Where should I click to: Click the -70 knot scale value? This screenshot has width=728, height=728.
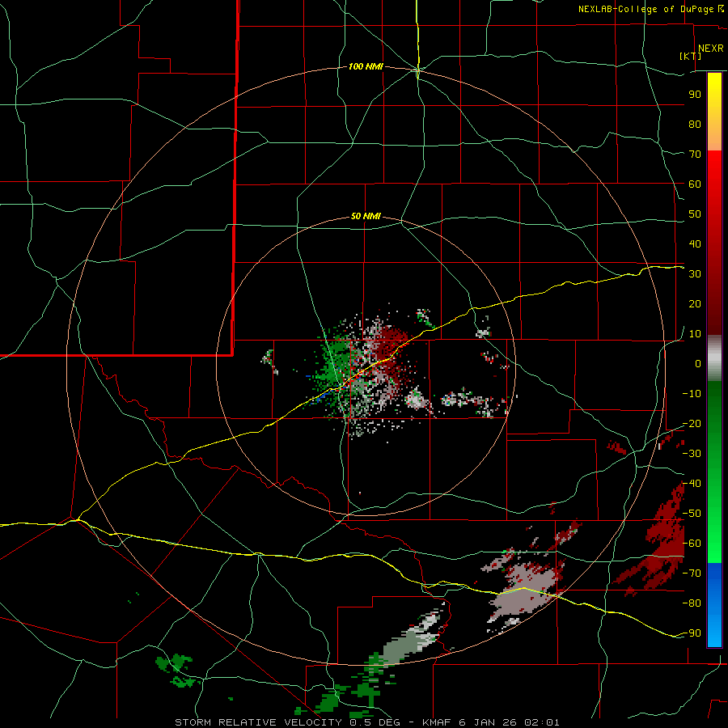tap(692, 574)
